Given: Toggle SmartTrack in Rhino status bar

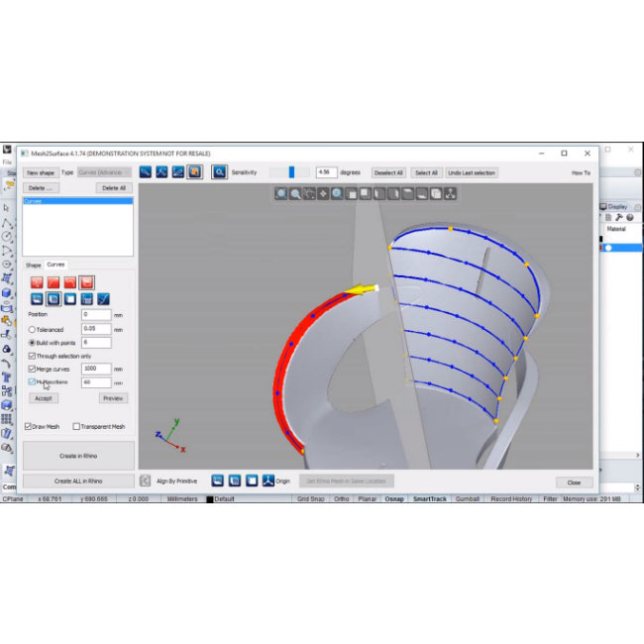Looking at the screenshot, I should pos(430,498).
